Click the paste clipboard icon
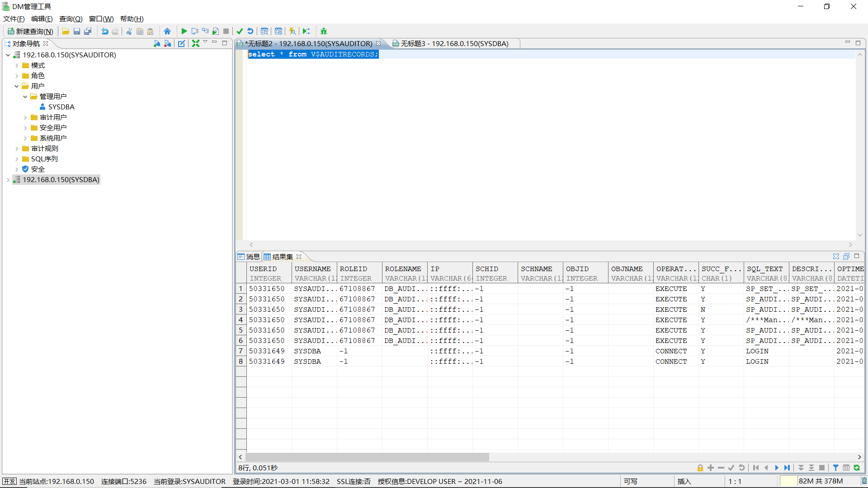The width and height of the screenshot is (868, 488). [x=151, y=31]
